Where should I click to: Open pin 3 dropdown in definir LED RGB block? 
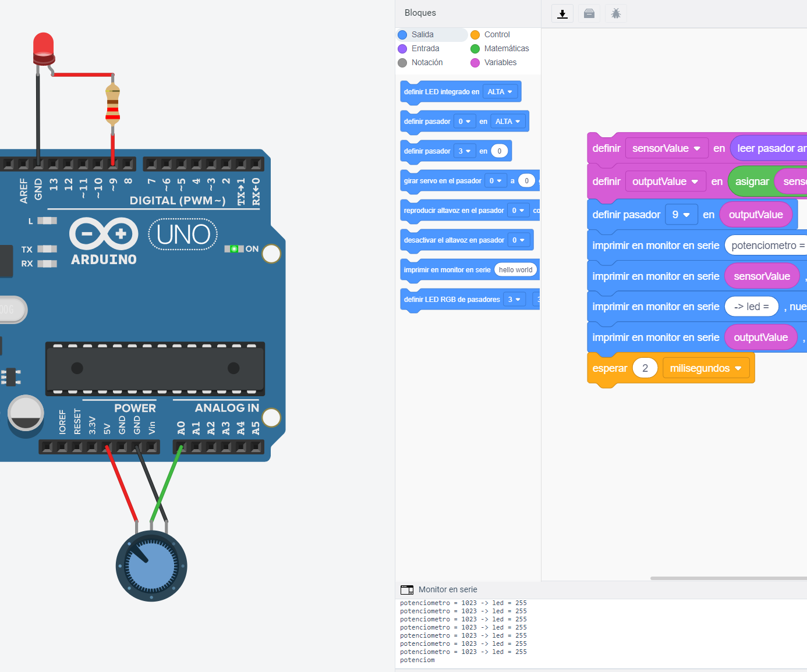click(514, 300)
